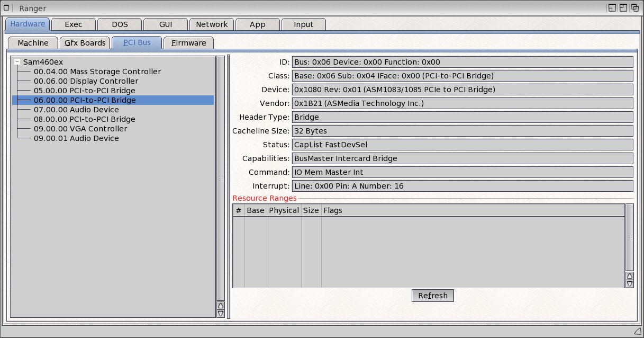Click device tree scroll down arrow
This screenshot has width=644, height=338.
click(x=221, y=313)
